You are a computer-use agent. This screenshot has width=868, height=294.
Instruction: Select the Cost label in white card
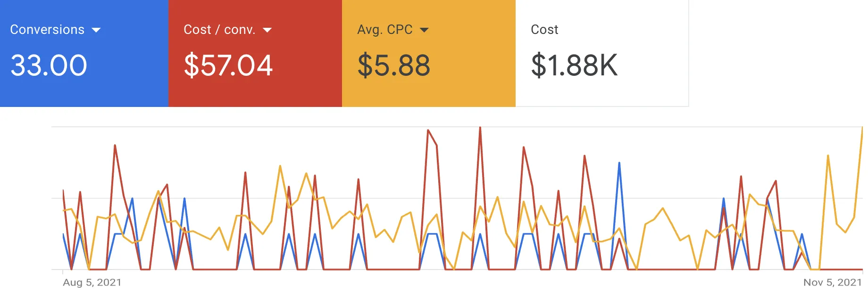tap(544, 30)
